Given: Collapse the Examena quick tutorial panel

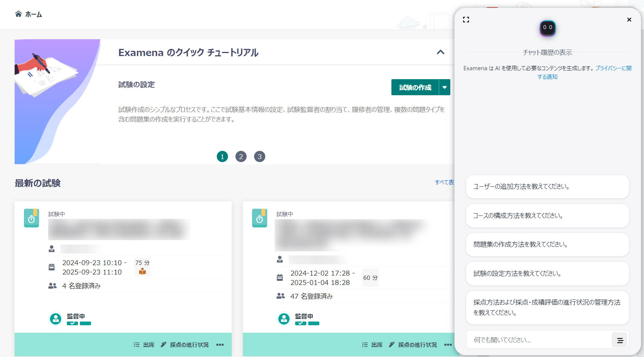Looking at the screenshot, I should point(441,52).
